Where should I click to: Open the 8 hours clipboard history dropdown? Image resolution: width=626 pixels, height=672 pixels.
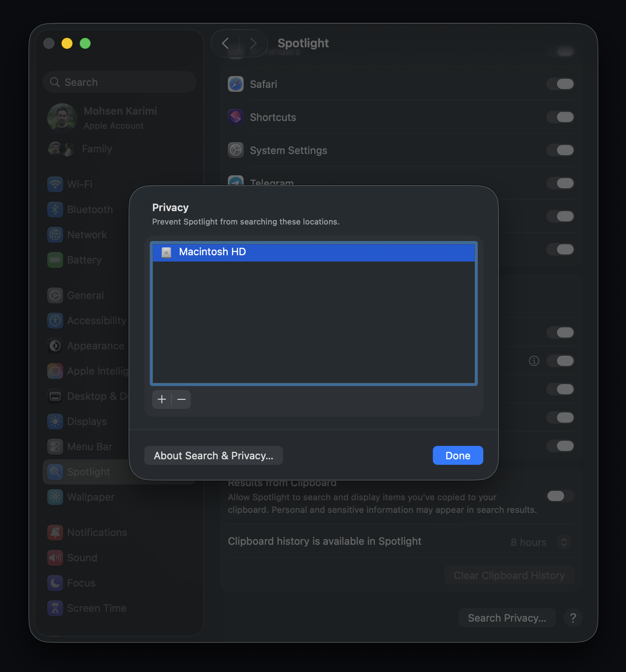541,542
